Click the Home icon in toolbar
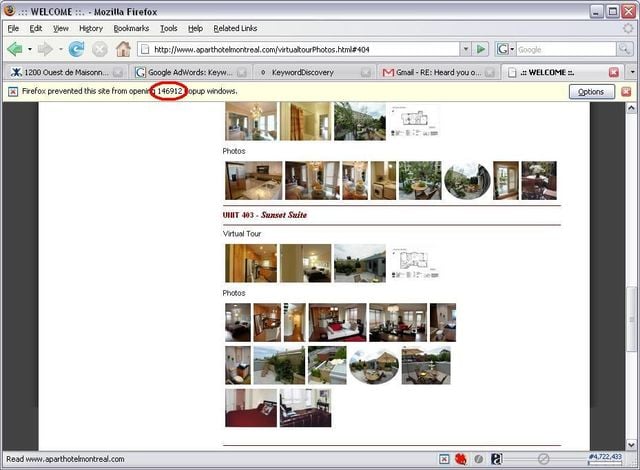This screenshot has width=640, height=470. point(123,49)
